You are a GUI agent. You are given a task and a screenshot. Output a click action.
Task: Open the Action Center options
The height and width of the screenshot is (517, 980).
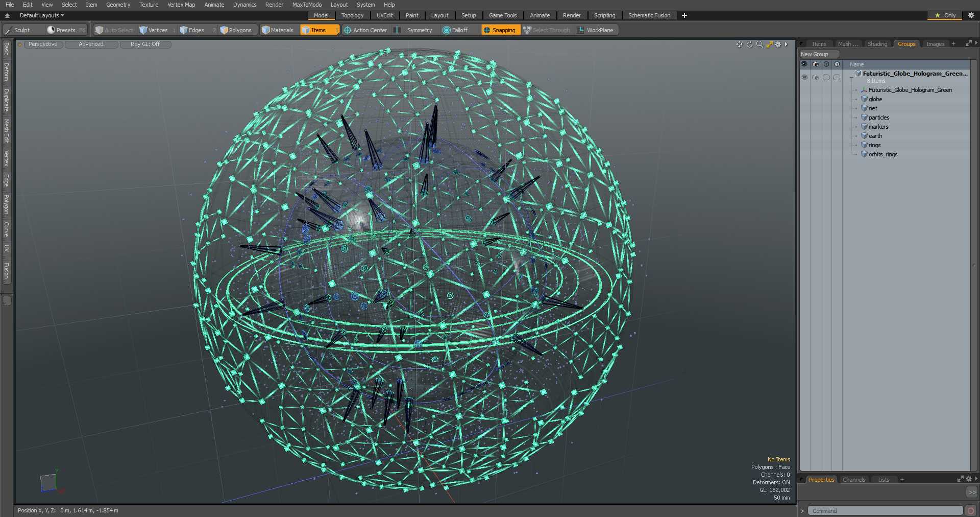[365, 30]
